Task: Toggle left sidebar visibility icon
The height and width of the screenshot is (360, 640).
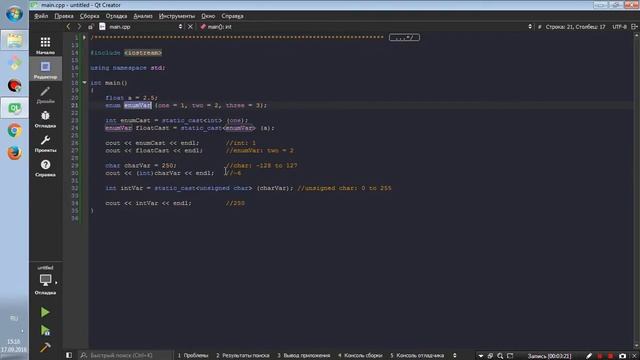Action: [69, 356]
